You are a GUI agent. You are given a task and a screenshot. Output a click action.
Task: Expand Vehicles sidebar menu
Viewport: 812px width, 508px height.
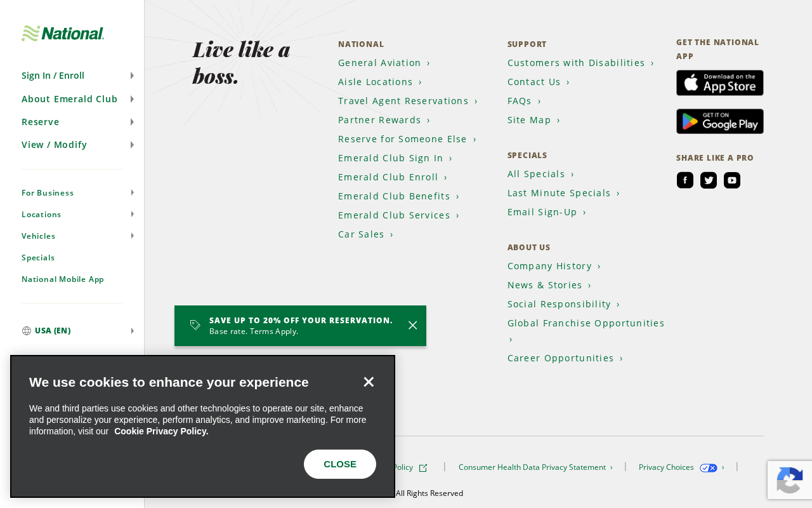pyautogui.click(x=77, y=236)
